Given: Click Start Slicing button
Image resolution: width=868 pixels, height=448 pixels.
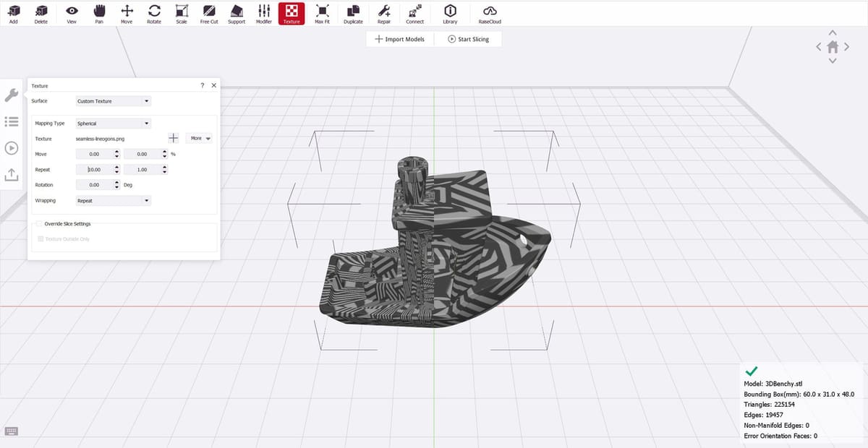Looking at the screenshot, I should pyautogui.click(x=468, y=39).
